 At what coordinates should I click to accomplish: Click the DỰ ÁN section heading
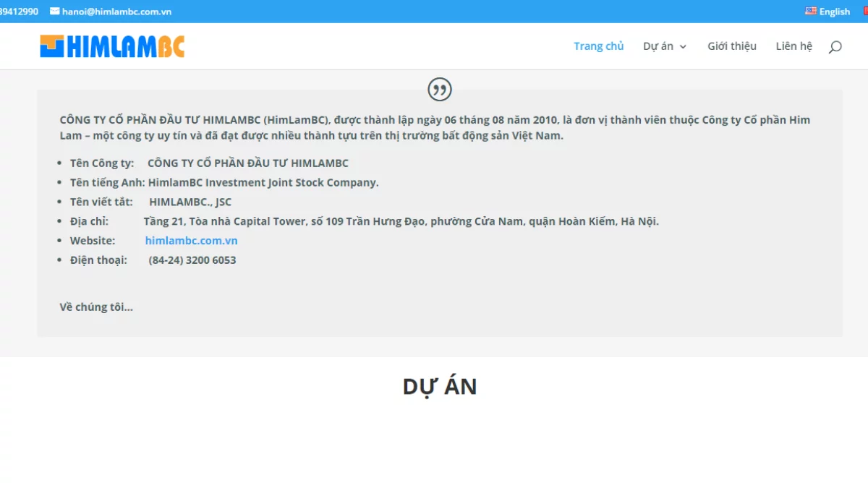pos(439,387)
